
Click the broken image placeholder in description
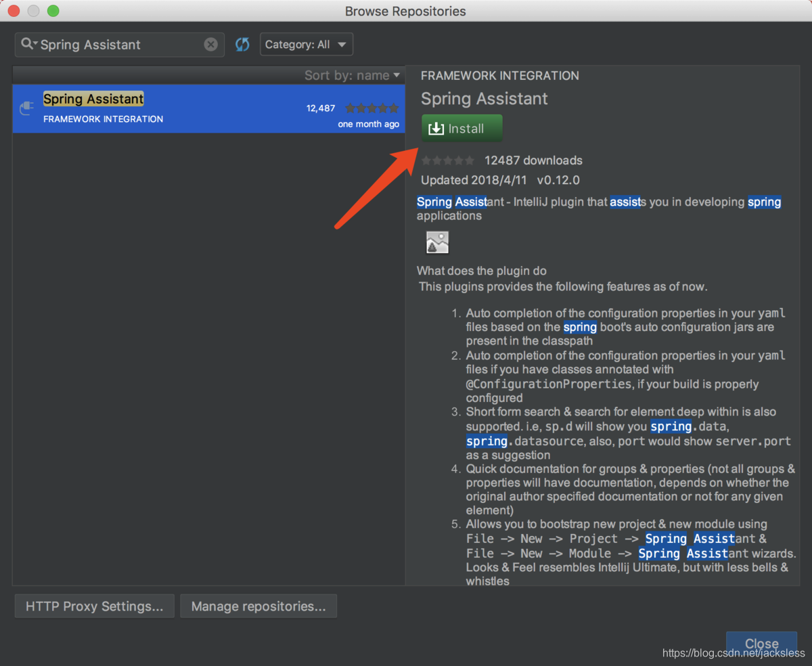(438, 242)
